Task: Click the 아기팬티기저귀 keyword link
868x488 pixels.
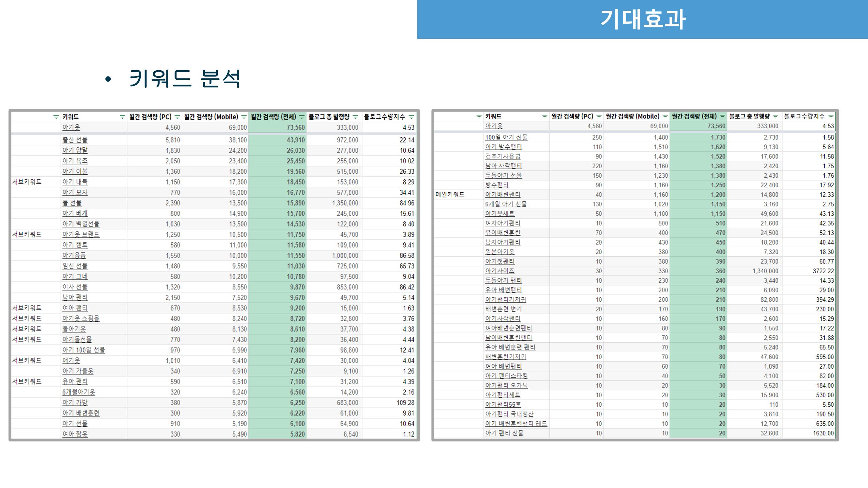Action: 505,299
